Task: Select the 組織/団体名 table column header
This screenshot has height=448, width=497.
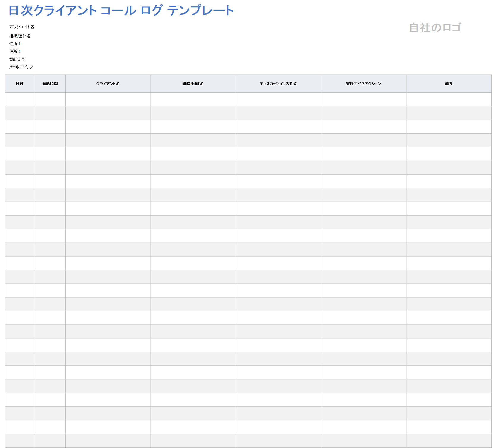Action: click(193, 84)
